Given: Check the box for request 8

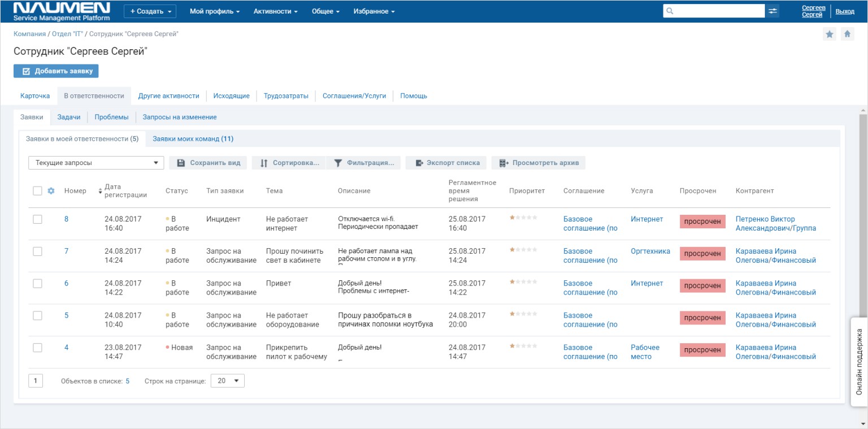Looking at the screenshot, I should [37, 219].
